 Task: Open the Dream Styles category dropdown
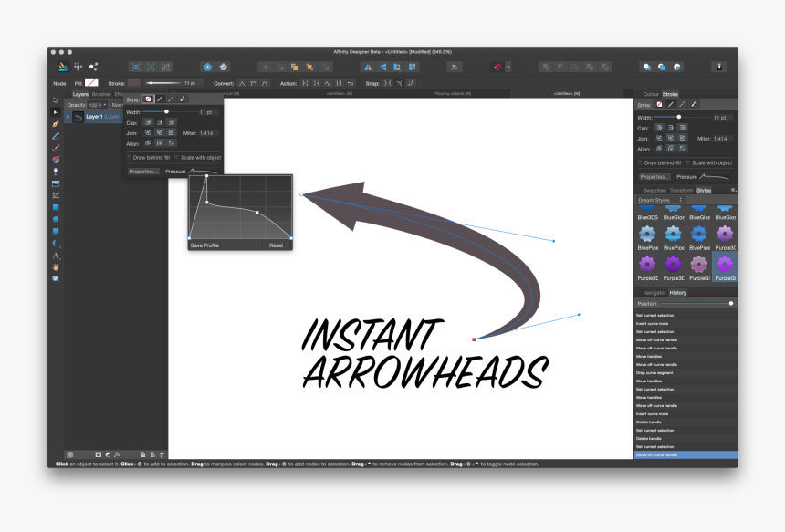pyautogui.click(x=661, y=200)
